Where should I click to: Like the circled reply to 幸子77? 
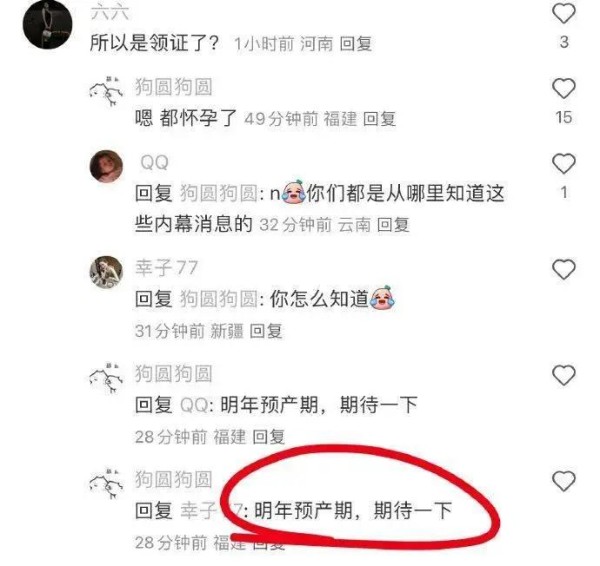[564, 481]
